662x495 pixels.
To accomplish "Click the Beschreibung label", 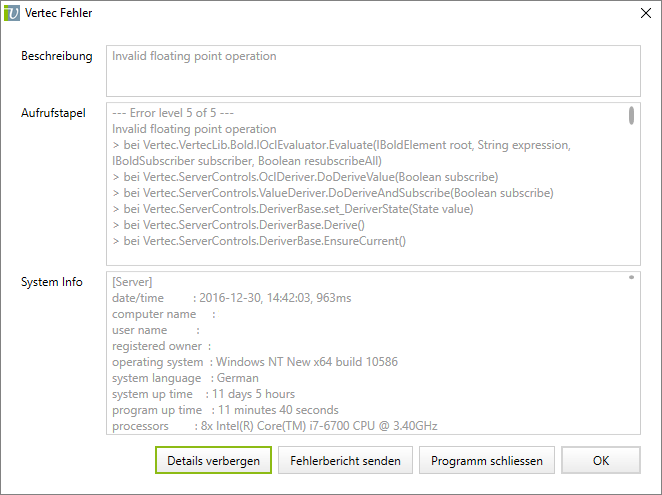I will pyautogui.click(x=57, y=56).
